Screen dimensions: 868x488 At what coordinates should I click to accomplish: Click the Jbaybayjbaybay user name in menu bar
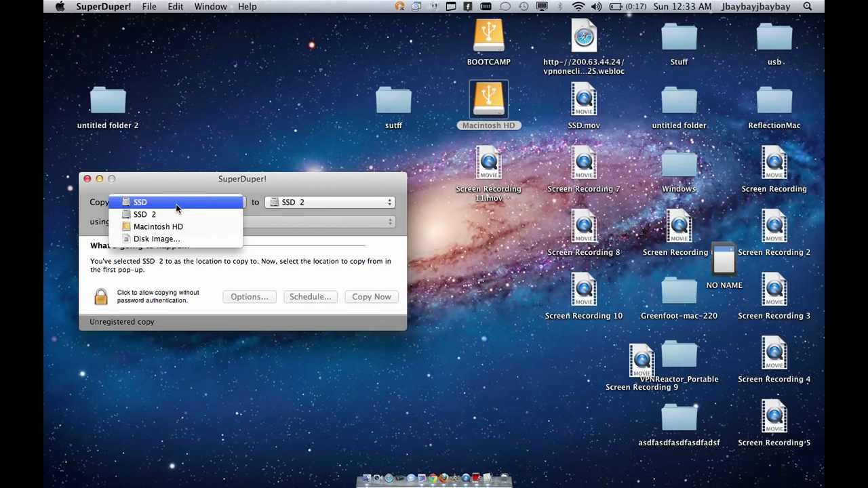pos(756,6)
